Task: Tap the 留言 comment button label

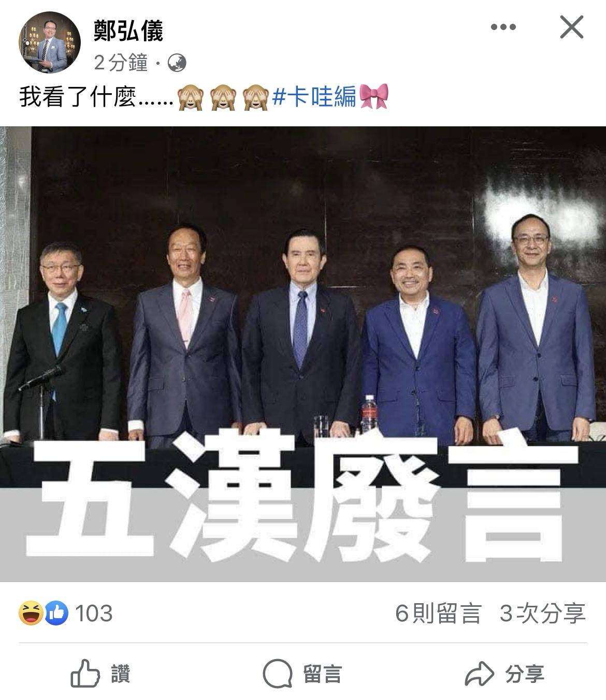Action: [322, 674]
